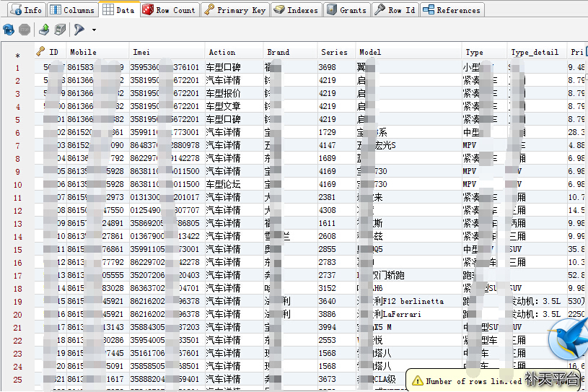Open the Columns tab
This screenshot has width=588, height=392.
tap(71, 10)
